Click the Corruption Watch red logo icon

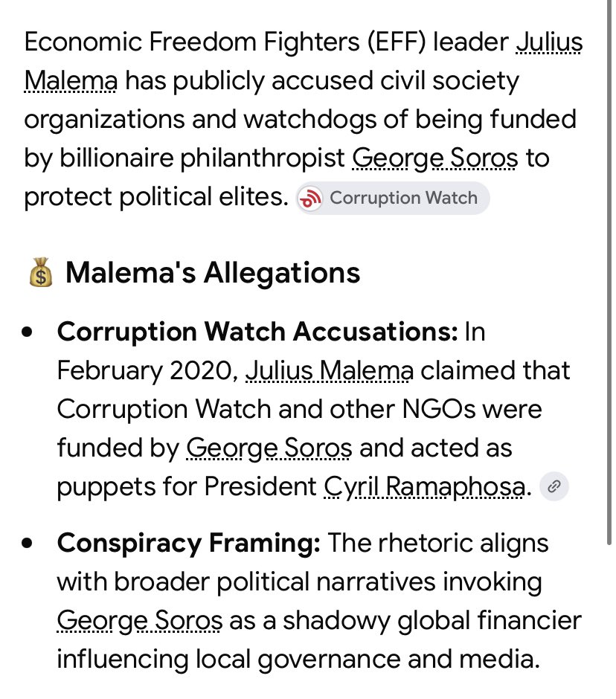(x=310, y=199)
